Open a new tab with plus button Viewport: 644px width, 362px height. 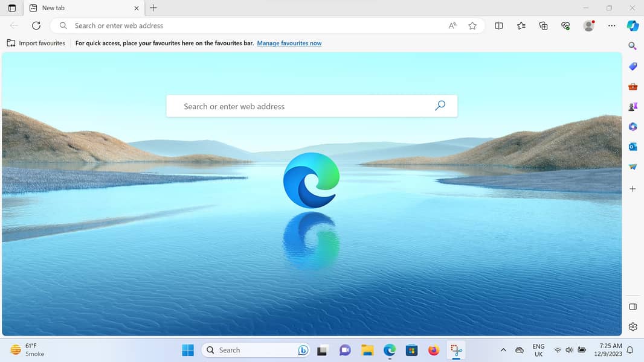coord(153,8)
